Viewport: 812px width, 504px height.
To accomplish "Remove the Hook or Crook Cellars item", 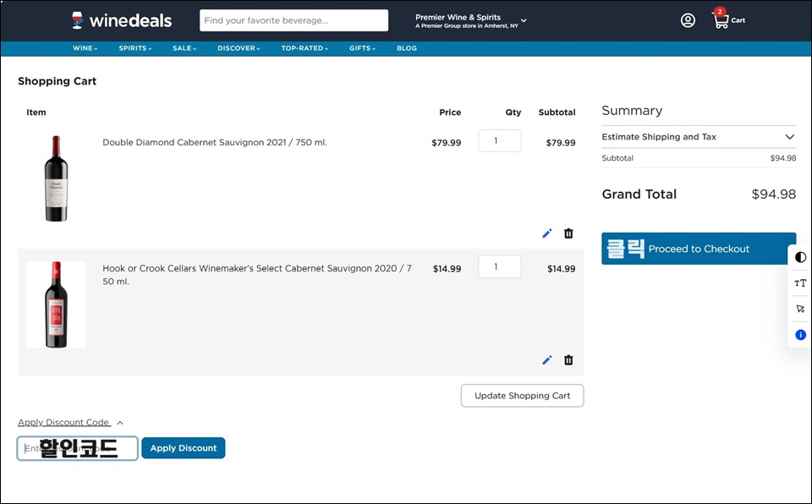I will pyautogui.click(x=568, y=360).
